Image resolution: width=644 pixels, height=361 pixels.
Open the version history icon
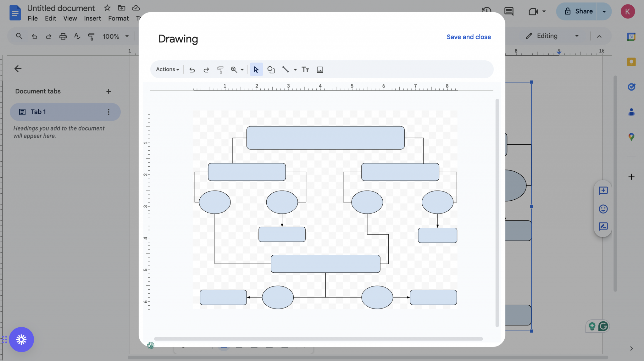[486, 10]
